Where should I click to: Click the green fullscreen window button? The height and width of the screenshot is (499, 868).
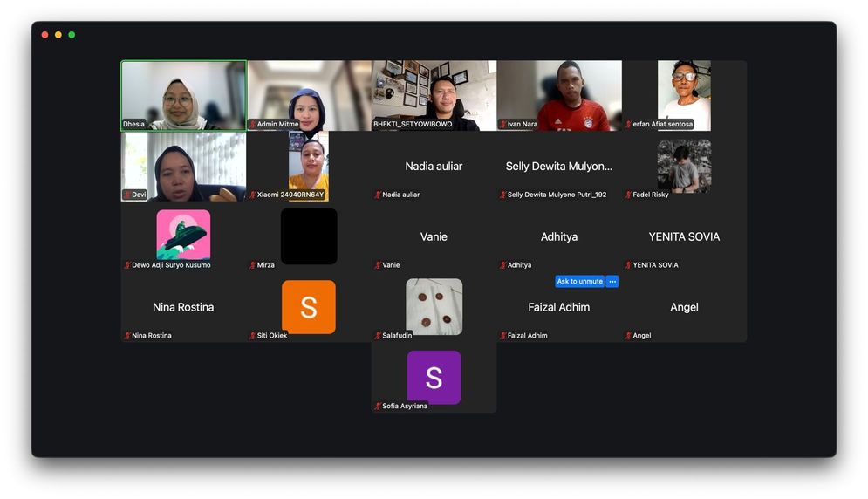[72, 35]
